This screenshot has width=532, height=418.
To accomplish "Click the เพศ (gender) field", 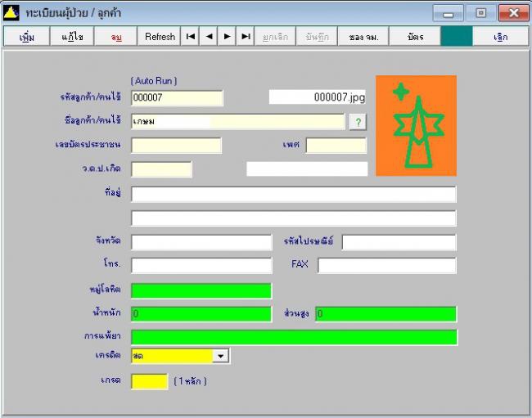I will [336, 146].
